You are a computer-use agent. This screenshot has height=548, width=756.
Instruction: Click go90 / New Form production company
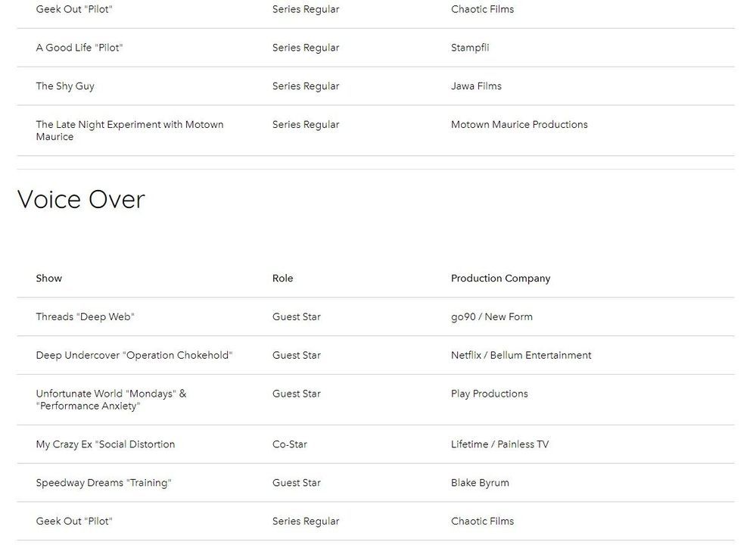491,317
